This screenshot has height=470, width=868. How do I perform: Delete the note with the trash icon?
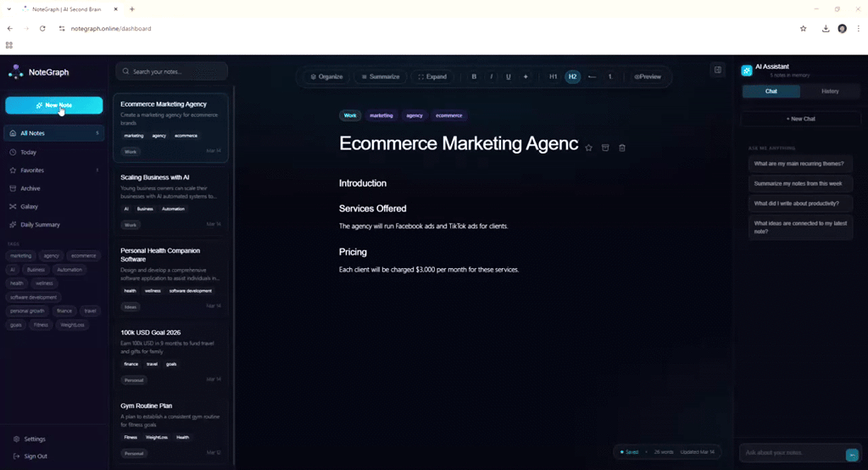coord(622,148)
